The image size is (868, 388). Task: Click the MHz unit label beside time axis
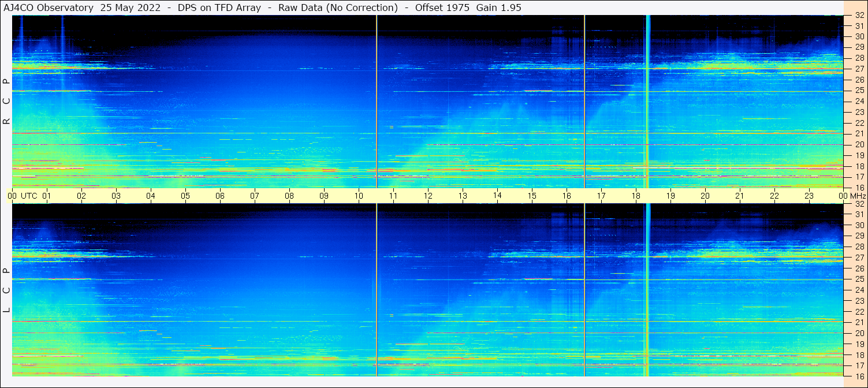[x=858, y=196]
